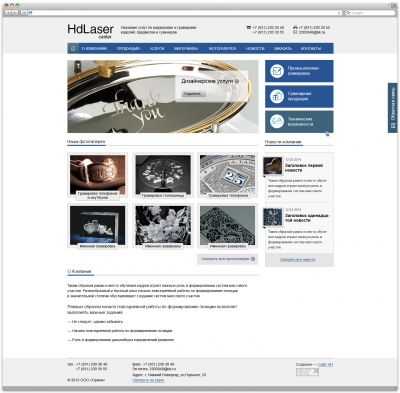Open the industrial engraving tile icon

click(277, 71)
